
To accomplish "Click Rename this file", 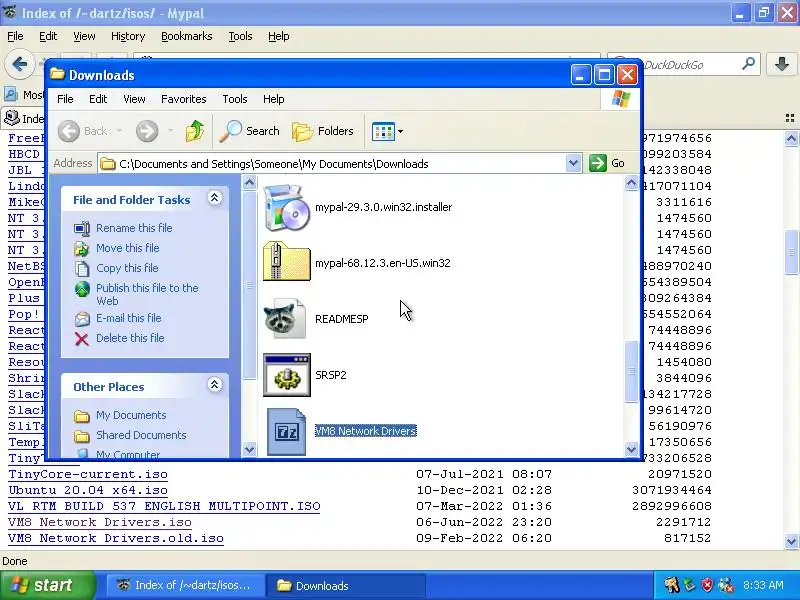I will tap(134, 228).
